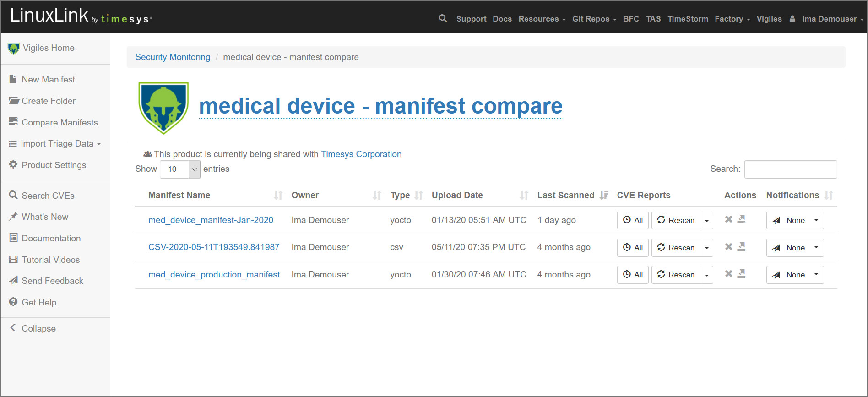Screen dimensions: 868x397
Task: Expand the Git Repos menu in header
Action: point(594,19)
